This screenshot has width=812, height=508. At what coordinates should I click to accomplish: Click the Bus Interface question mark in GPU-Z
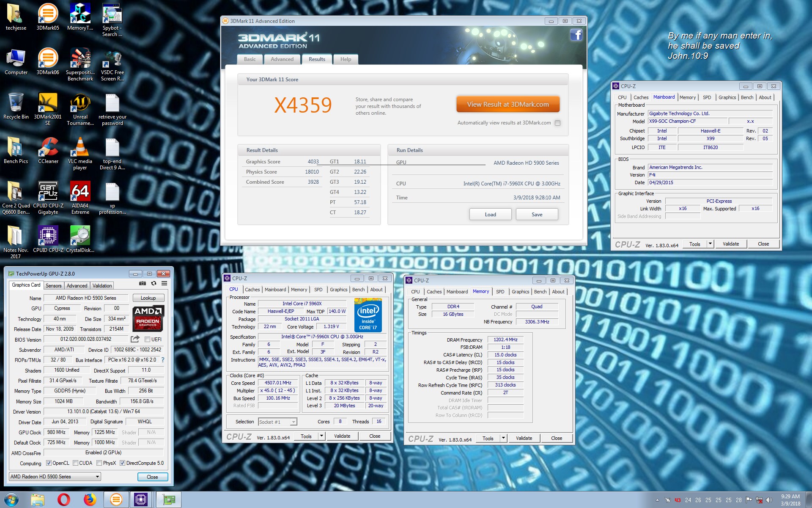point(162,360)
